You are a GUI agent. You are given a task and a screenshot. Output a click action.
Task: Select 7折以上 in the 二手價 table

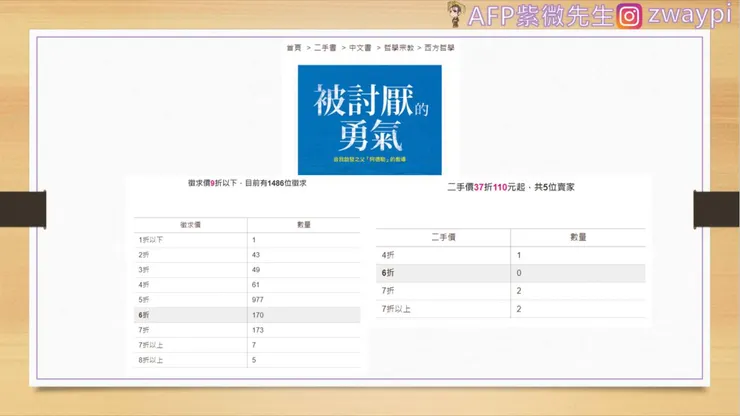[x=396, y=309]
